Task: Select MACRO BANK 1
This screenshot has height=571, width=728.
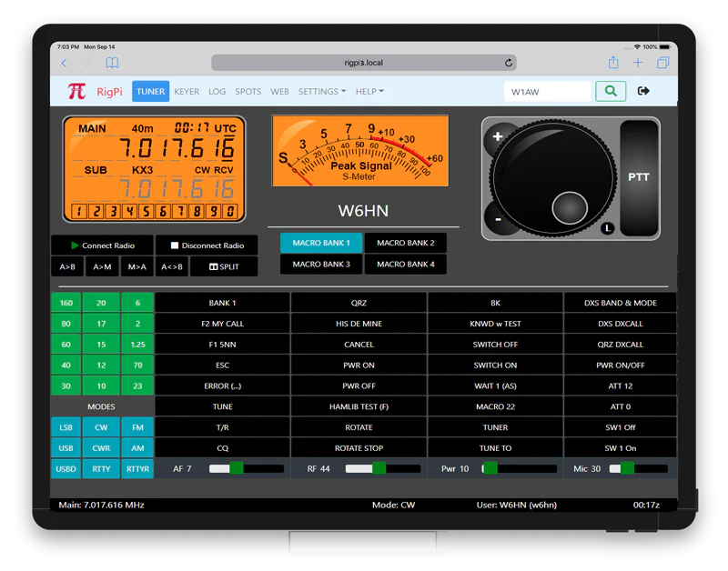Action: [x=321, y=243]
